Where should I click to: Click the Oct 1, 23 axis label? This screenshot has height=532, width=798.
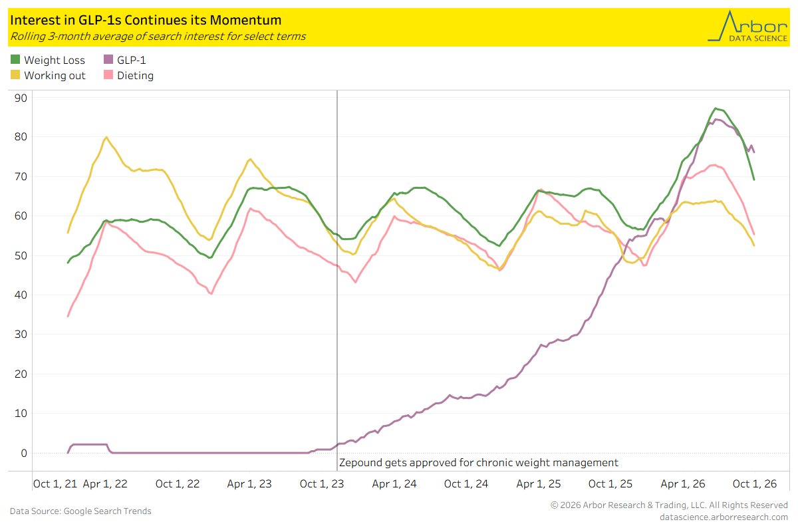click(323, 484)
